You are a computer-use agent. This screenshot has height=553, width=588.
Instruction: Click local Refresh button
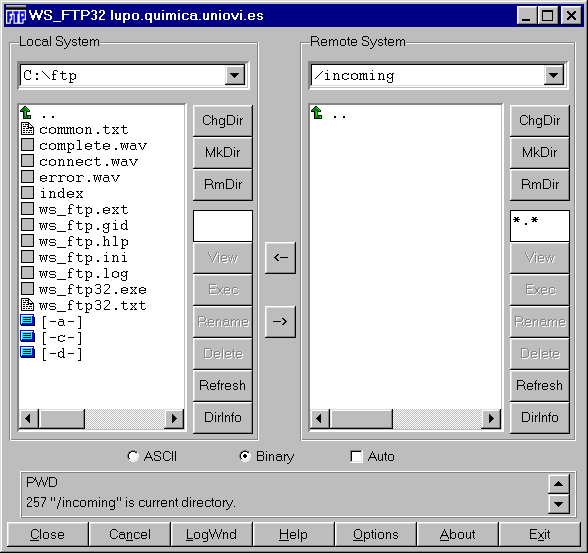click(223, 385)
